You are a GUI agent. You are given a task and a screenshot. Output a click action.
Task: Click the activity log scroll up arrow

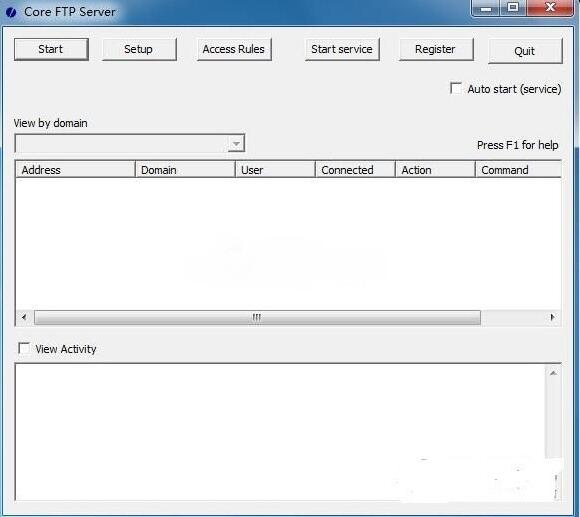pyautogui.click(x=553, y=374)
